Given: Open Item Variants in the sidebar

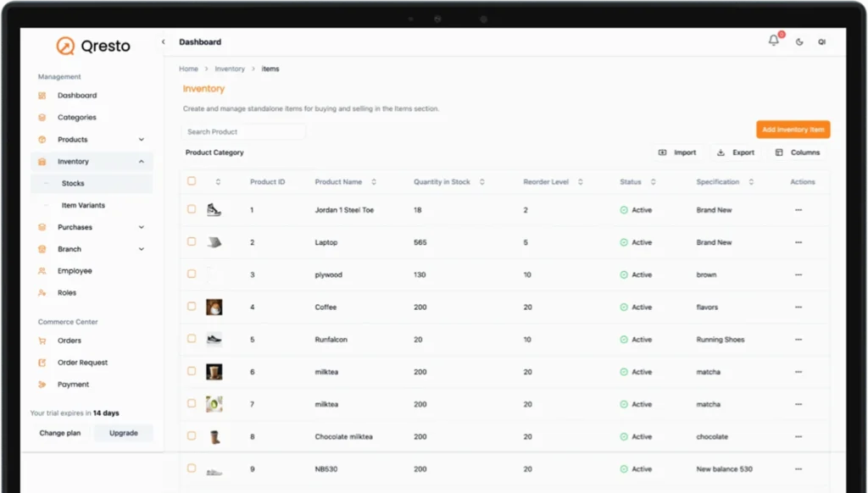Looking at the screenshot, I should pos(83,205).
